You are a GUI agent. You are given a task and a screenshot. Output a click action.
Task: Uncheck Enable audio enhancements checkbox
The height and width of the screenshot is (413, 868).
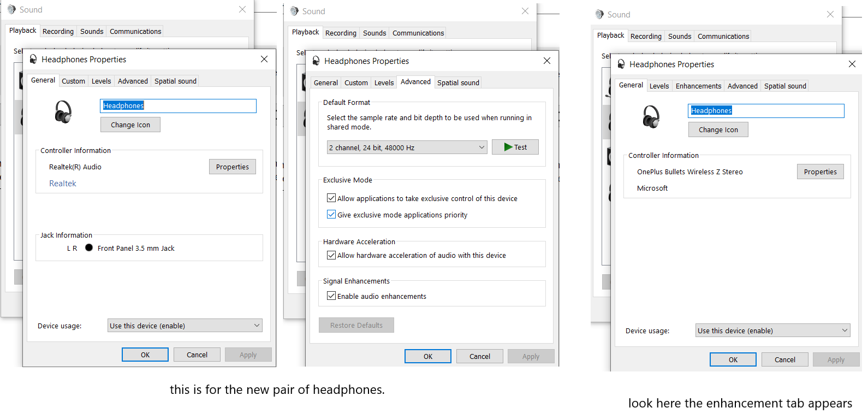tap(331, 296)
